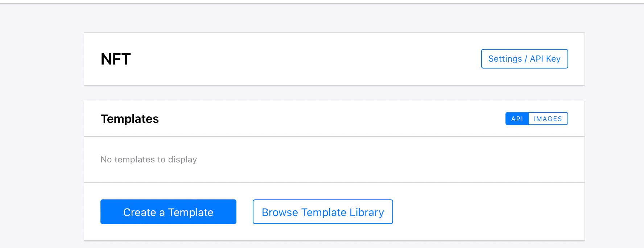This screenshot has height=248, width=644.
Task: Select the IMAGES segment of the view switcher
Action: point(548,119)
